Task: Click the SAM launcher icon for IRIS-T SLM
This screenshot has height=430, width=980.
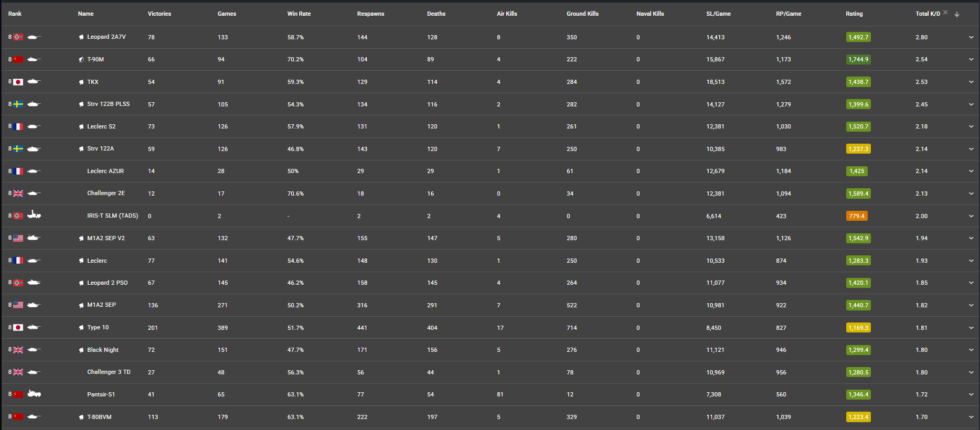Action: [34, 215]
